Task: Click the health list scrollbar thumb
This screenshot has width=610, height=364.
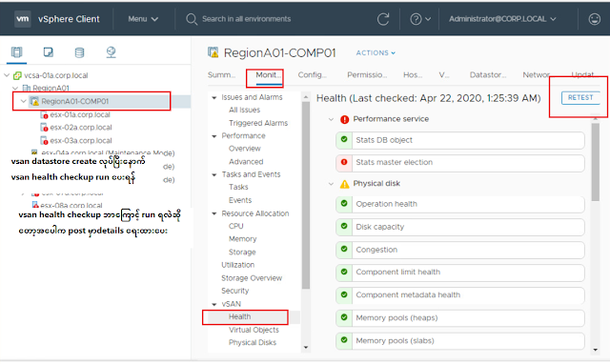Action: tap(595, 162)
